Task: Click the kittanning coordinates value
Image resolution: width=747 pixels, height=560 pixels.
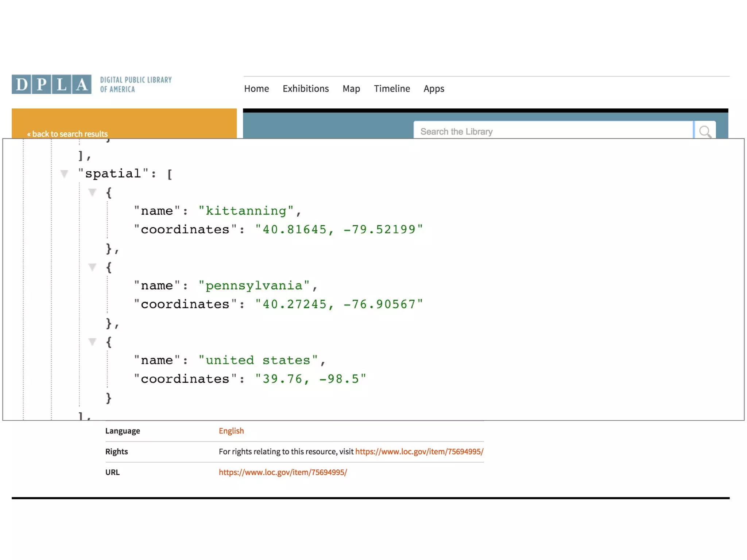Action: 339,229
